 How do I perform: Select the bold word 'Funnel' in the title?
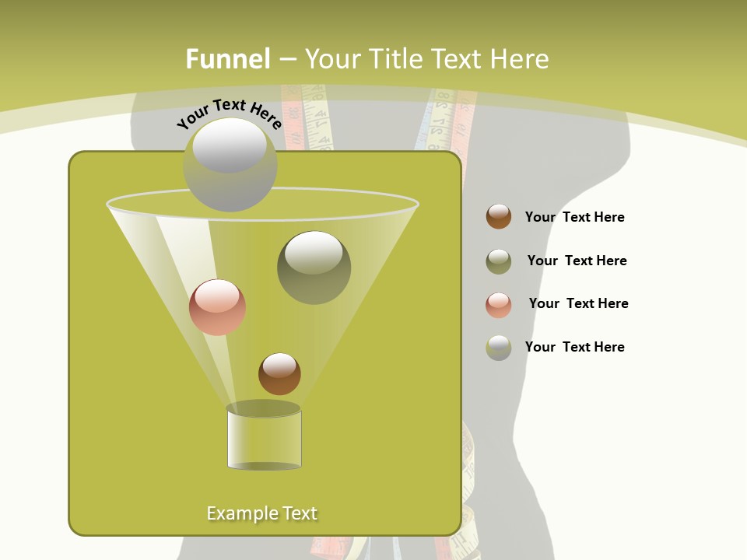[228, 59]
